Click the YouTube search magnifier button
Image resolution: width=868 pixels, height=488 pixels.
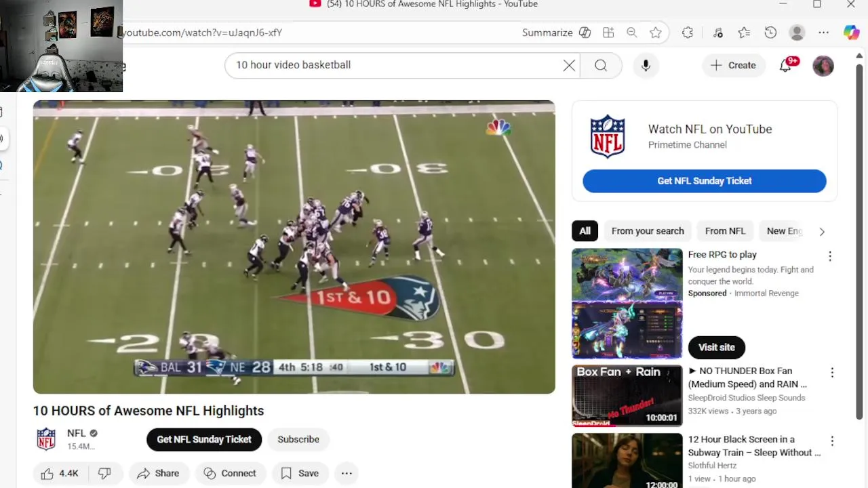point(601,65)
